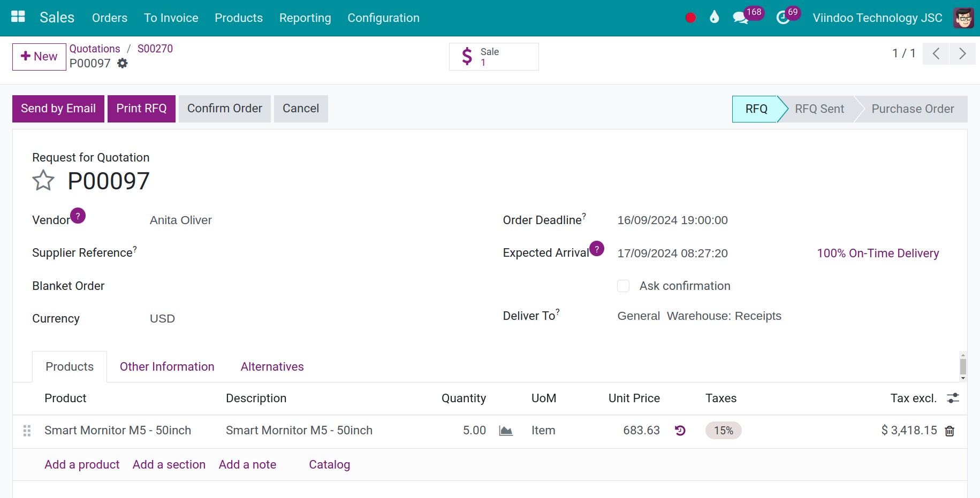Open the user avatar menu
980x498 pixels.
click(x=963, y=18)
